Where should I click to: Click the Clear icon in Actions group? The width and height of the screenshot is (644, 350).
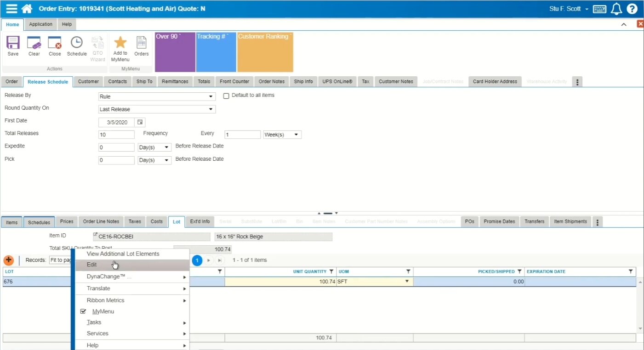pyautogui.click(x=34, y=43)
